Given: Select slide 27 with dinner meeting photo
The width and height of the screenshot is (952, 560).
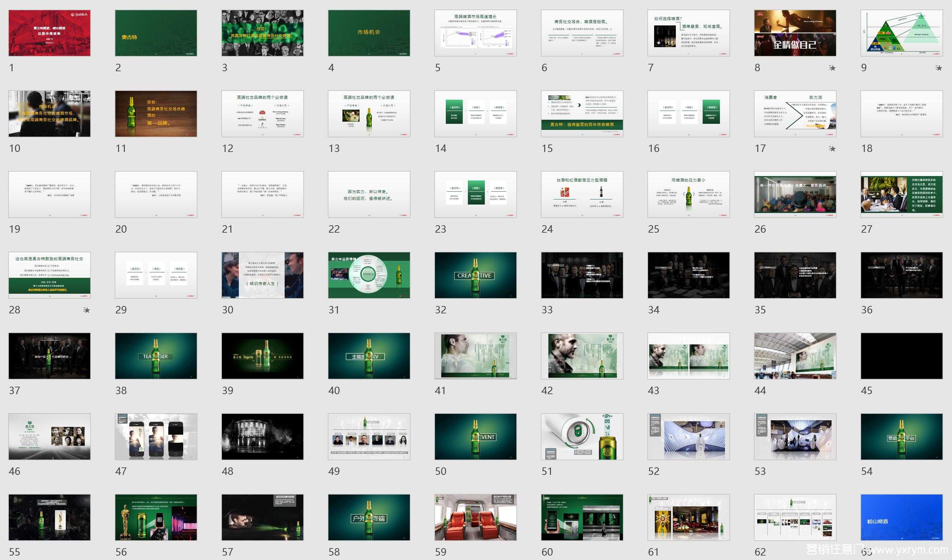Looking at the screenshot, I should coord(902,194).
